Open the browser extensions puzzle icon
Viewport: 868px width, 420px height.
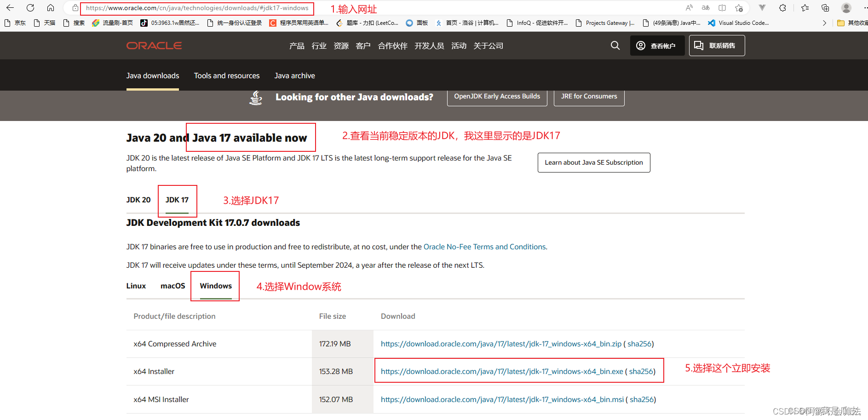pos(782,8)
